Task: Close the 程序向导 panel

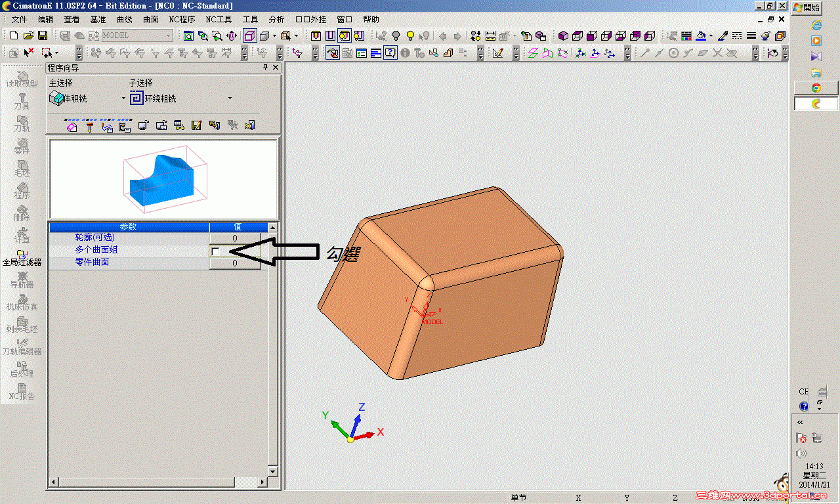Action: click(276, 68)
